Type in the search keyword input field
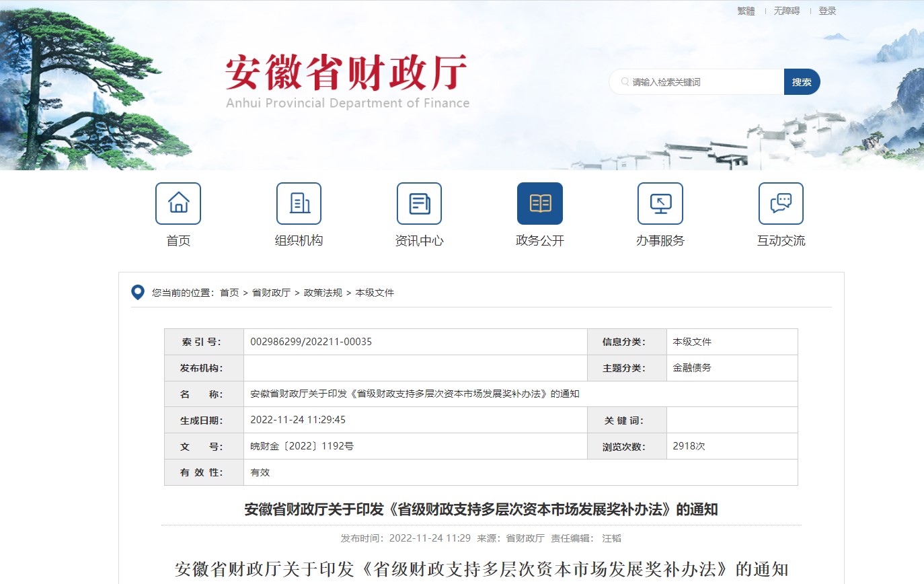The height and width of the screenshot is (584, 924). pos(703,82)
